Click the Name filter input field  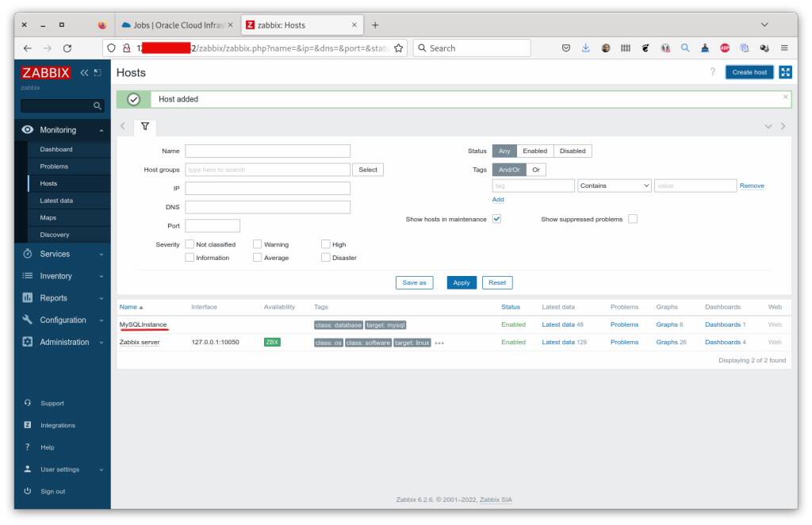tap(268, 151)
